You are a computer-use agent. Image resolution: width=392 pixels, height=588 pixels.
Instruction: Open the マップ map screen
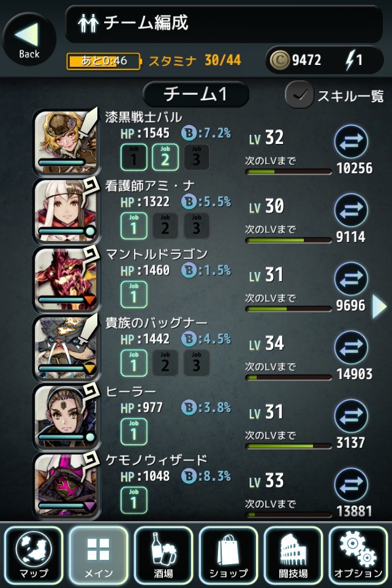34,554
